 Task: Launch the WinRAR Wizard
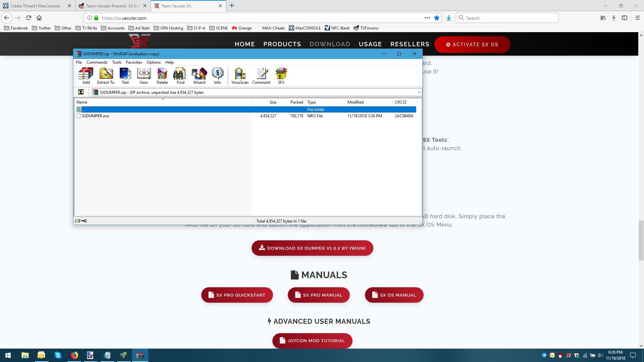pos(199,76)
